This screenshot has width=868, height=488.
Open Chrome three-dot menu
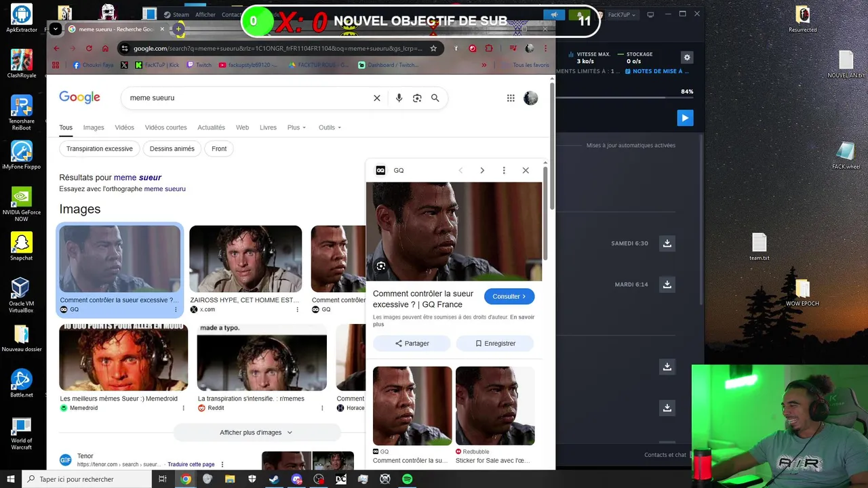[546, 48]
